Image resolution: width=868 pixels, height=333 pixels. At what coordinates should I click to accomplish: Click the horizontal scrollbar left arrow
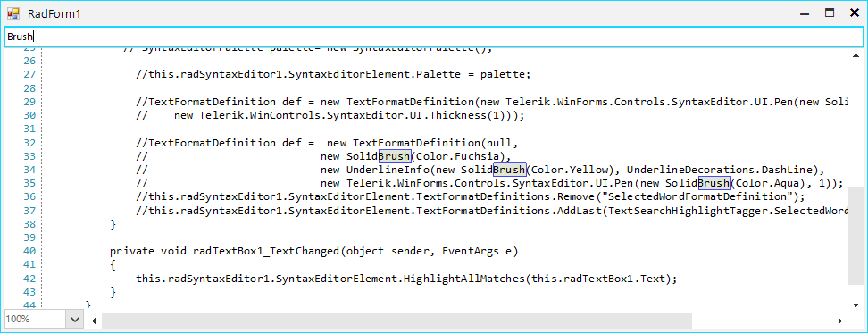point(94,321)
